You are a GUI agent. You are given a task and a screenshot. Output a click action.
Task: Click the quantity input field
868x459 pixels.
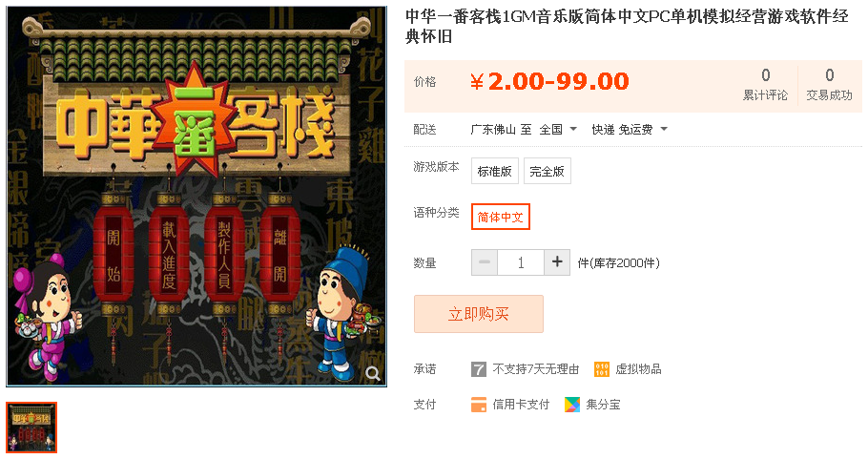click(x=521, y=262)
